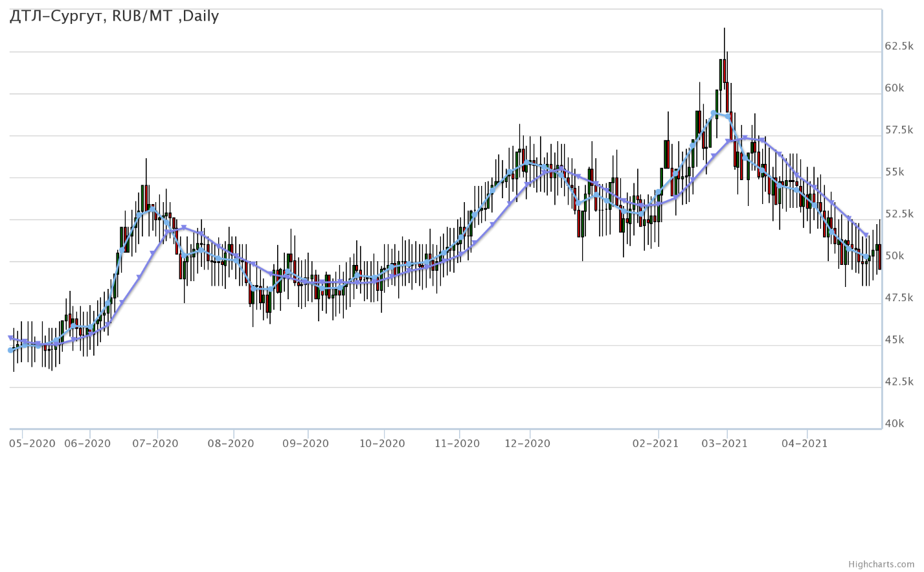Click the first purple triangle marker at the line's left start
The height and width of the screenshot is (572, 924).
click(x=10, y=337)
